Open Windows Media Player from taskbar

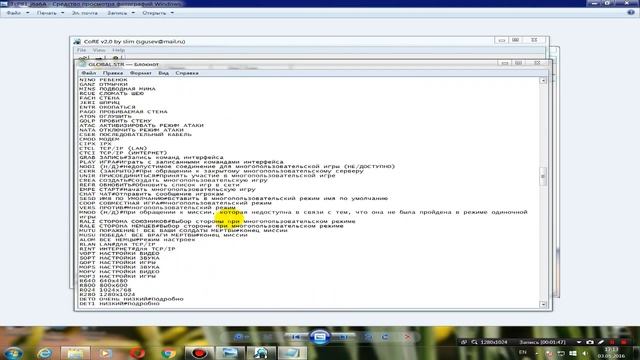click(105, 353)
